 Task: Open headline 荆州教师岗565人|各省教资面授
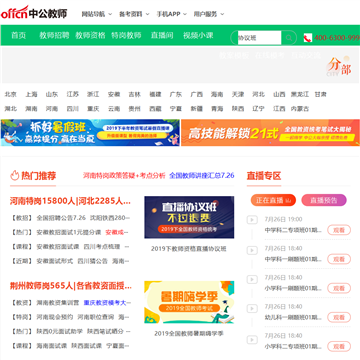(71, 286)
